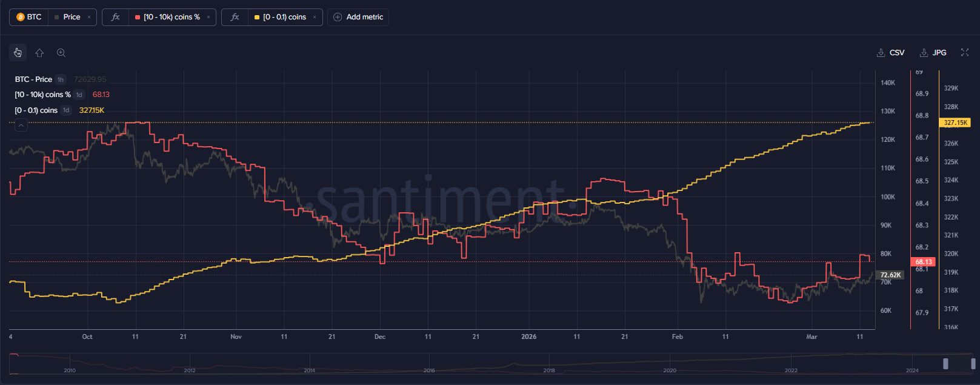Click the fx icon for [10 - 10k) coins %
This screenshot has height=385, width=980.
[x=115, y=17]
